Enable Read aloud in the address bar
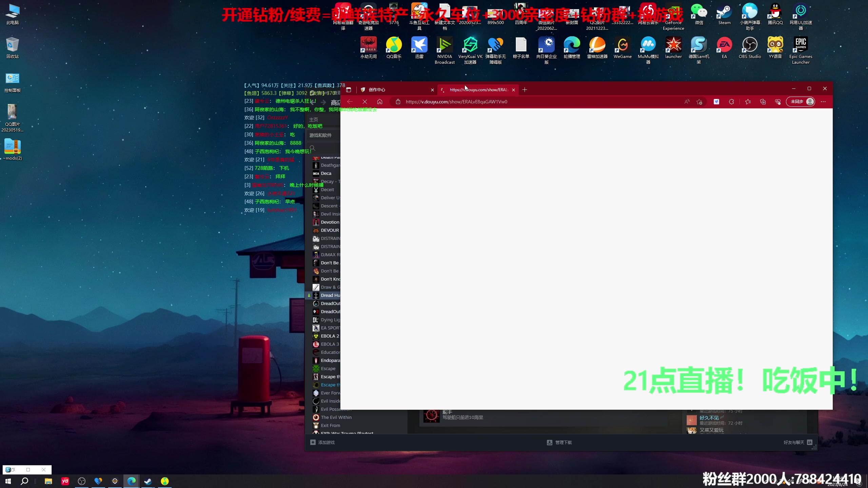This screenshot has width=868, height=488. coord(687,102)
